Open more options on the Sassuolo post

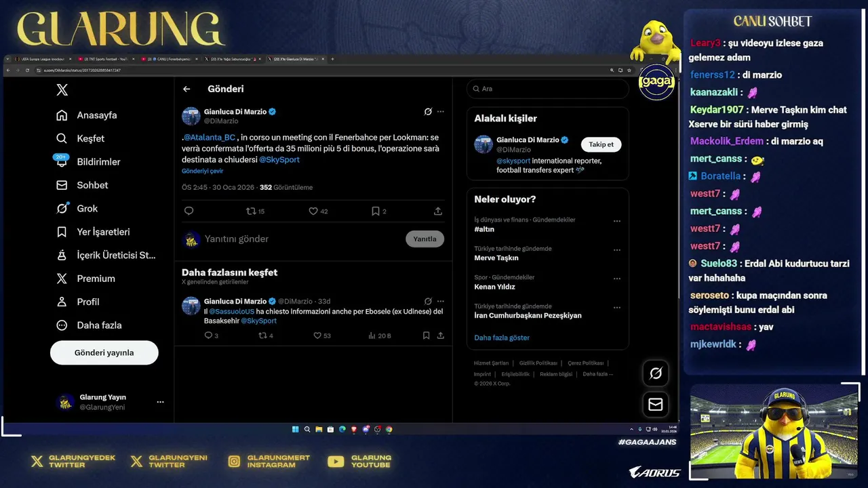pos(441,301)
